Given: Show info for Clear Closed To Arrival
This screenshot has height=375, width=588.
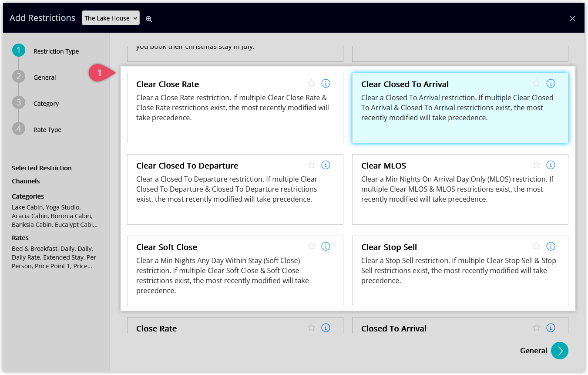Looking at the screenshot, I should click(551, 83).
